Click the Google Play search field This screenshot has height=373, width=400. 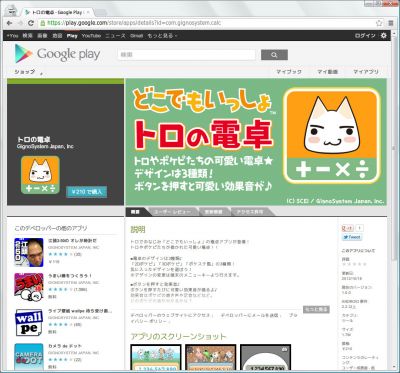187,55
